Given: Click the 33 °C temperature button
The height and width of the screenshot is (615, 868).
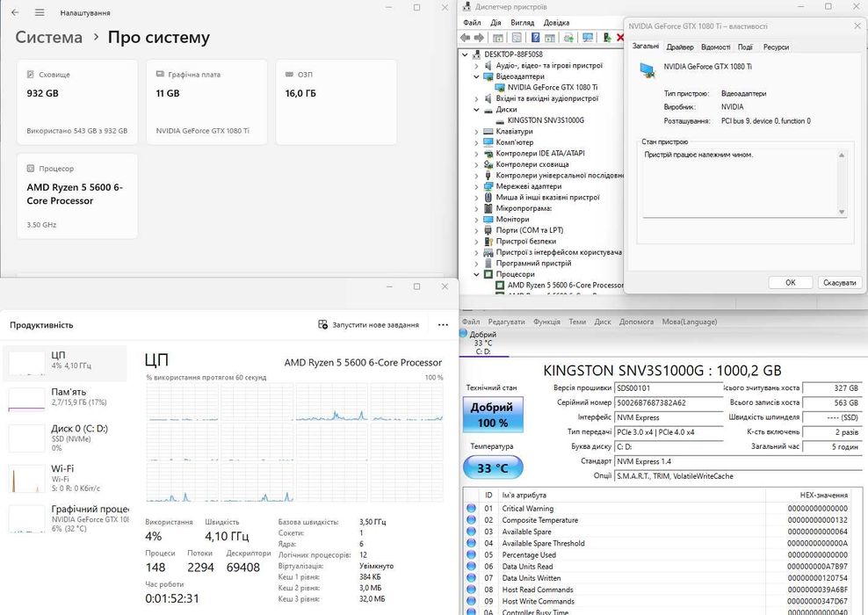Looking at the screenshot, I should pos(493,467).
